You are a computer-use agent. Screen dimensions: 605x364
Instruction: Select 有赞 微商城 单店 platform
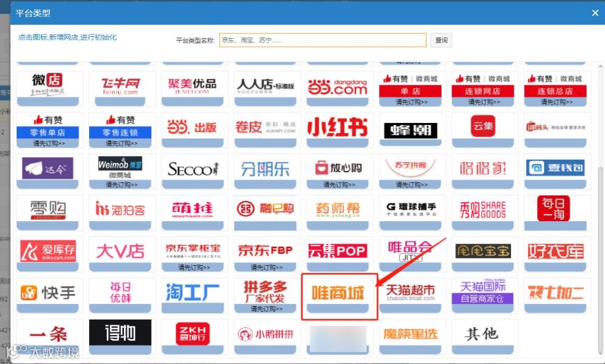(410, 88)
